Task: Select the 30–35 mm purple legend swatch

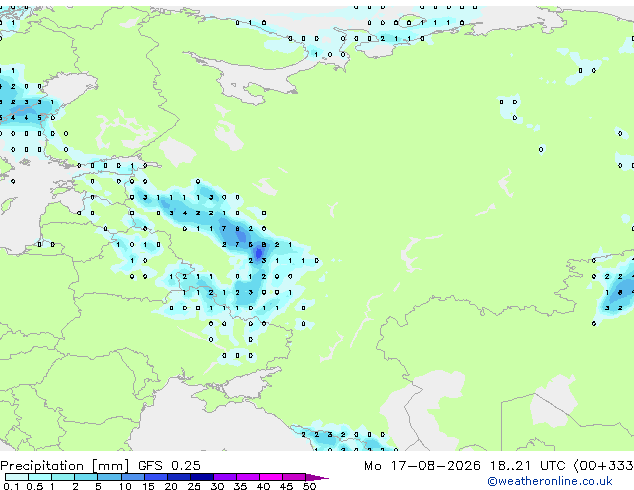Action: [x=225, y=477]
